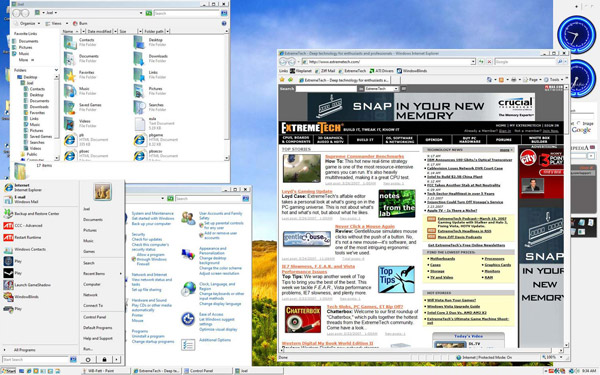Image resolution: width=600 pixels, height=375 pixels.
Task: Click the IE refresh green arrows button
Action: (x=481, y=62)
